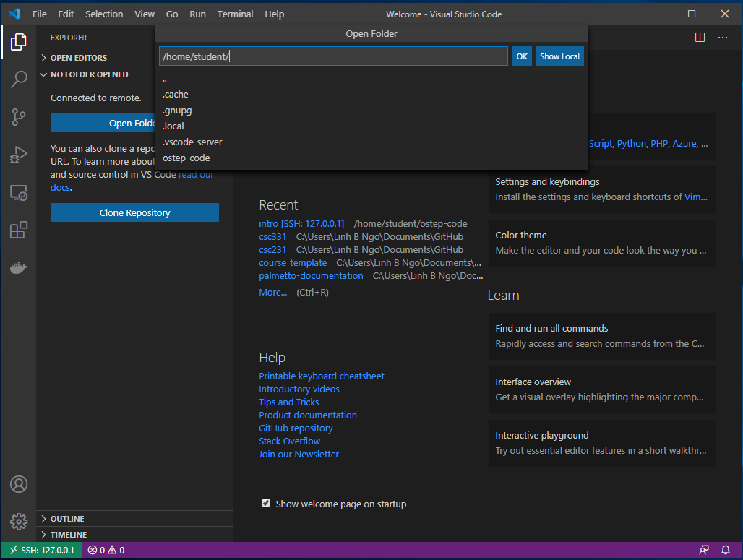Open the editor More Actions ellipsis

pyautogui.click(x=722, y=38)
